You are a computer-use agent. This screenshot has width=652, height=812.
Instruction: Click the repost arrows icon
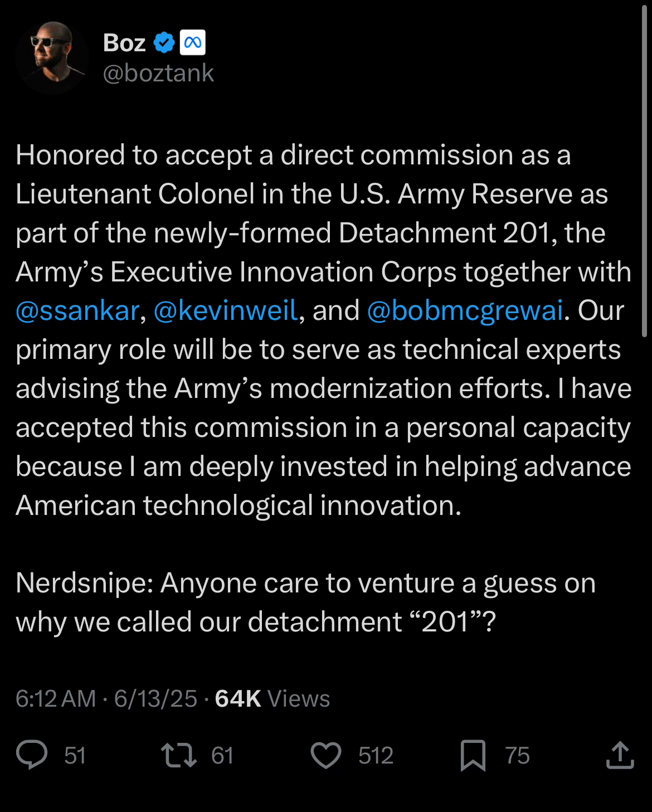(178, 755)
